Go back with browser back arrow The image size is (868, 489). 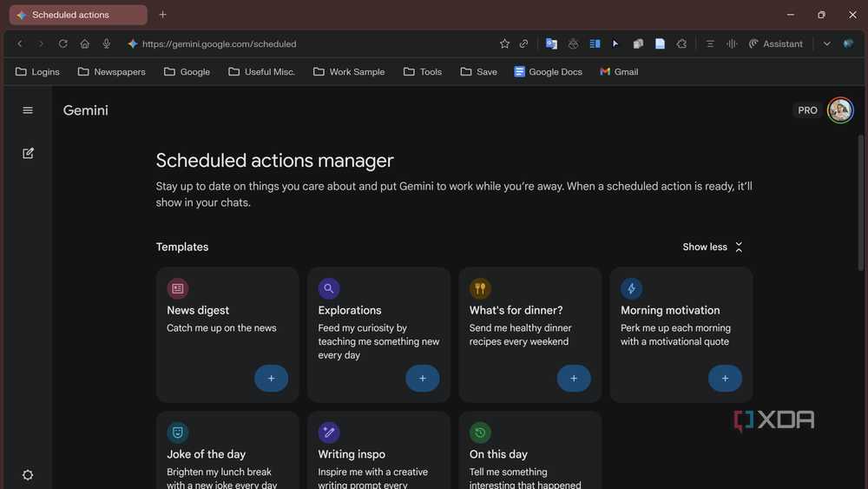[20, 43]
